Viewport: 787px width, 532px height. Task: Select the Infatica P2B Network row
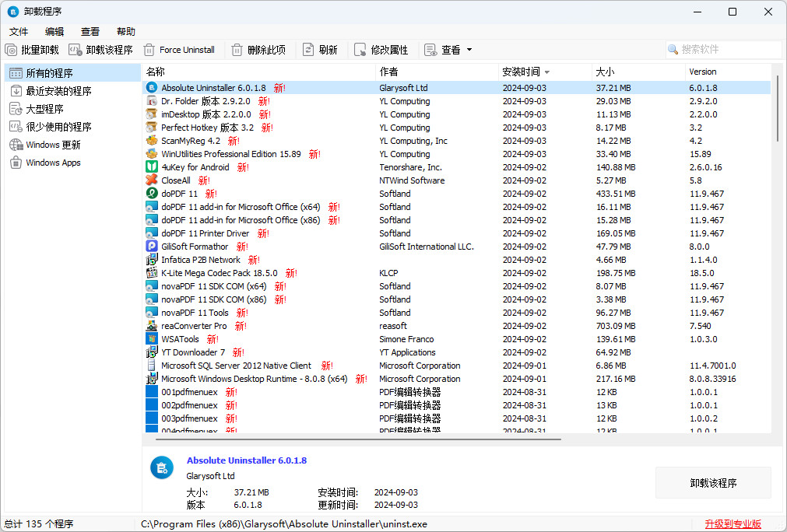(x=457, y=260)
